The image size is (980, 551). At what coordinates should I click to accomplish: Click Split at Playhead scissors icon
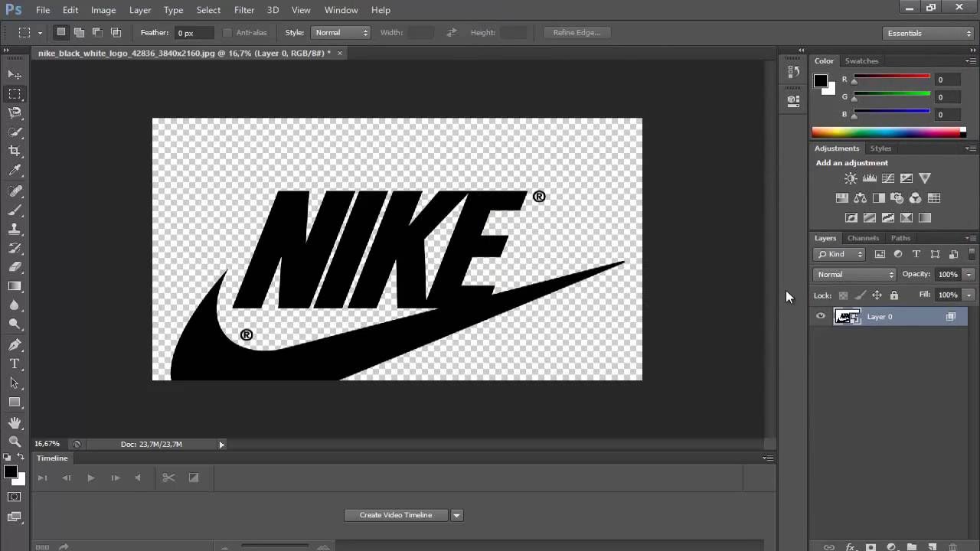(168, 478)
